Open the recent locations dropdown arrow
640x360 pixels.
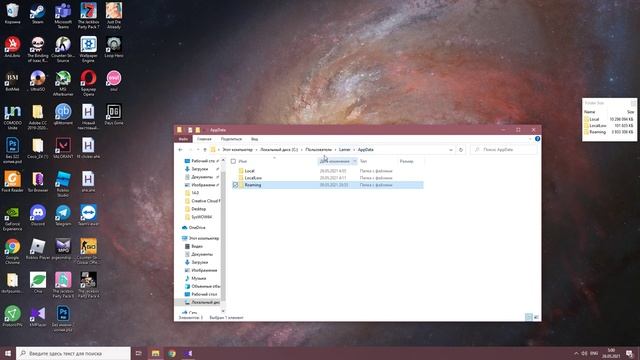[x=198, y=150]
